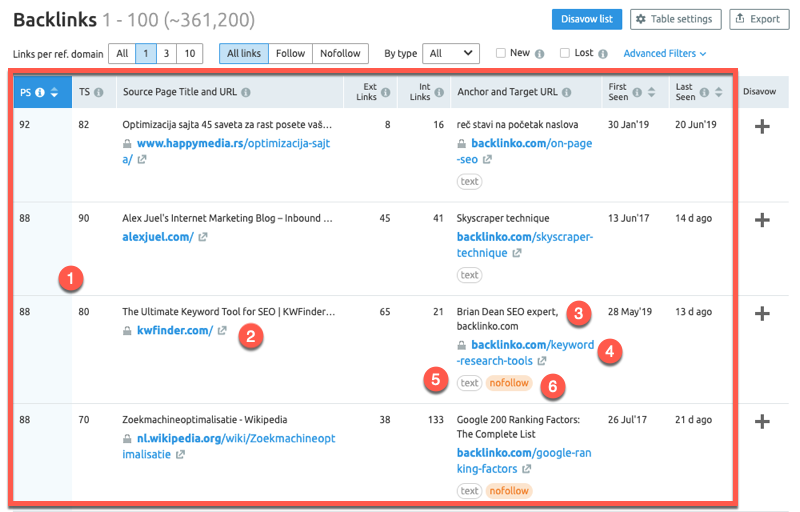This screenshot has width=800, height=512.
Task: Expand Advanced Filters
Action: pyautogui.click(x=665, y=53)
